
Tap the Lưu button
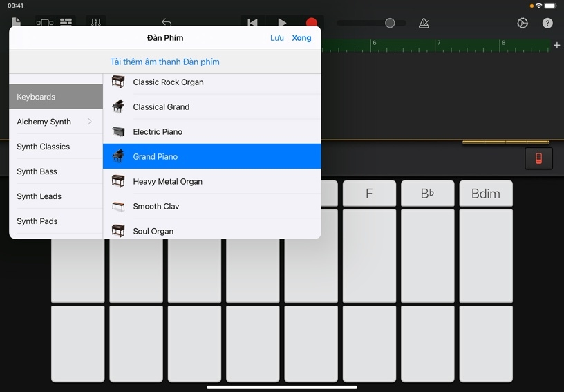276,38
